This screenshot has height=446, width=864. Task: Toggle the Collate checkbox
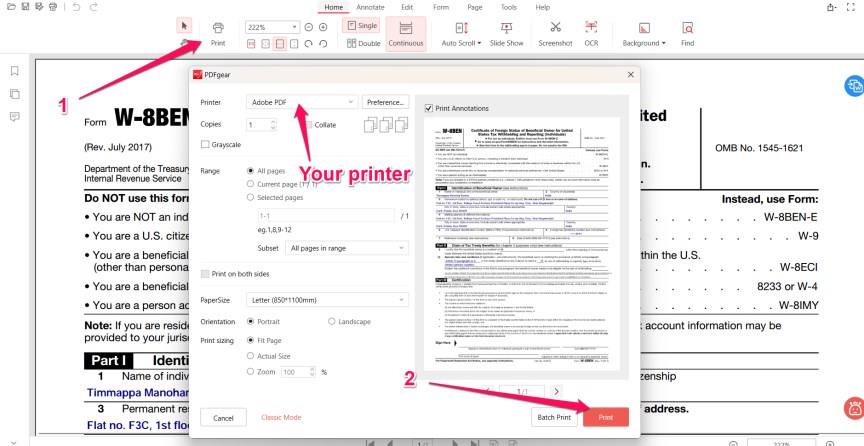click(309, 125)
